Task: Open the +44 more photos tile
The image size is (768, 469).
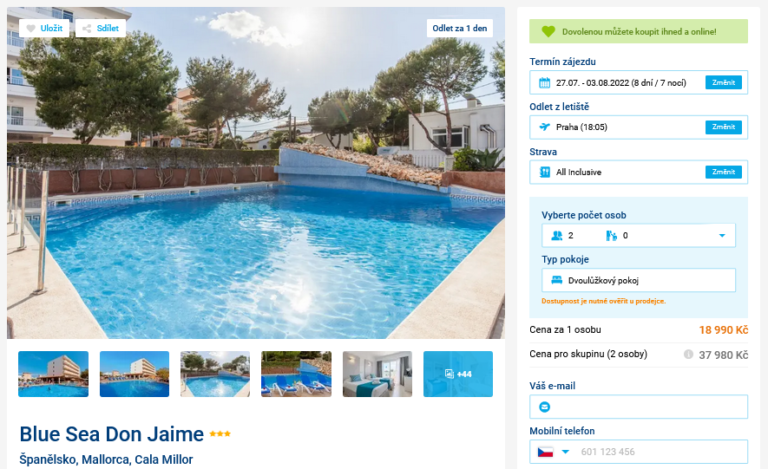Action: click(x=458, y=374)
